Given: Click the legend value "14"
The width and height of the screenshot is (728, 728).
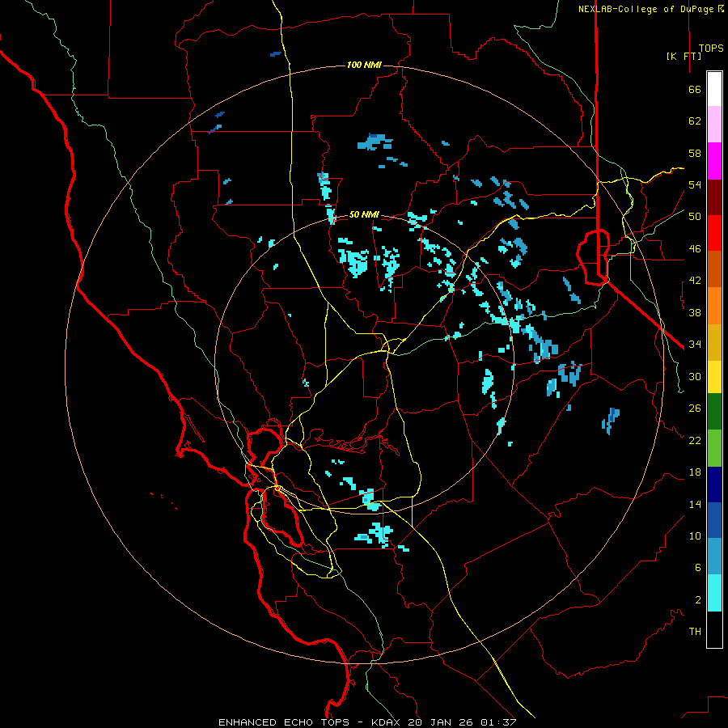Looking at the screenshot, I should coord(695,504).
